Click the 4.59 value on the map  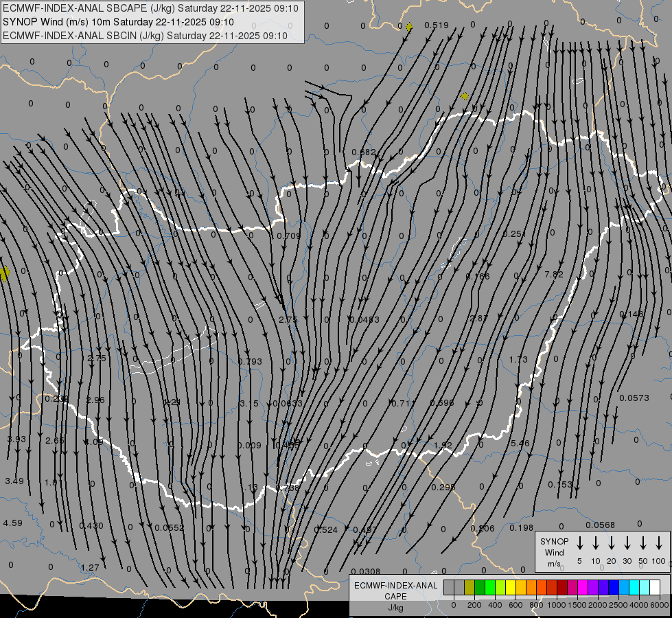point(12,523)
